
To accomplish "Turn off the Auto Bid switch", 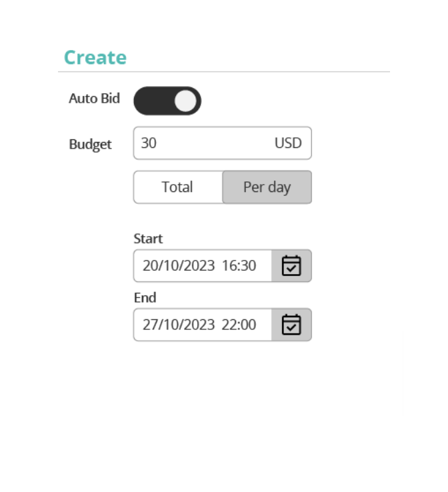I will tap(167, 101).
